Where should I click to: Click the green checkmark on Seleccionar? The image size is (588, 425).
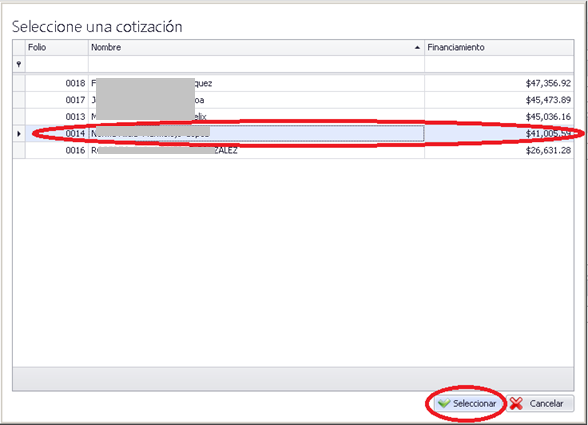point(444,403)
